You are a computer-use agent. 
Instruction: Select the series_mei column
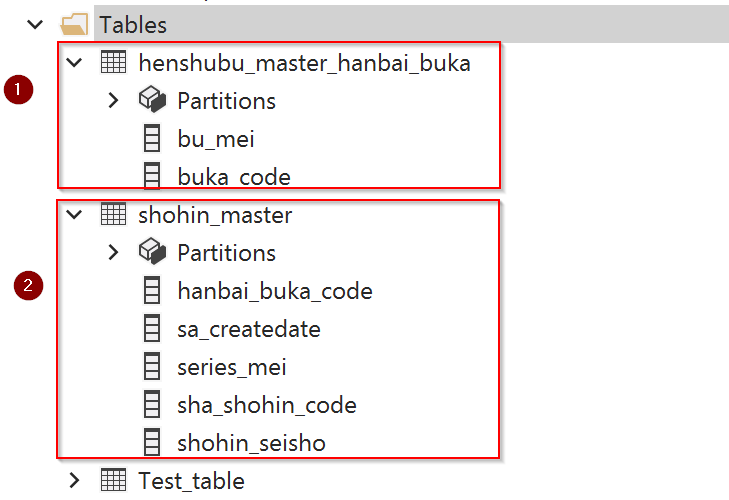click(x=232, y=367)
